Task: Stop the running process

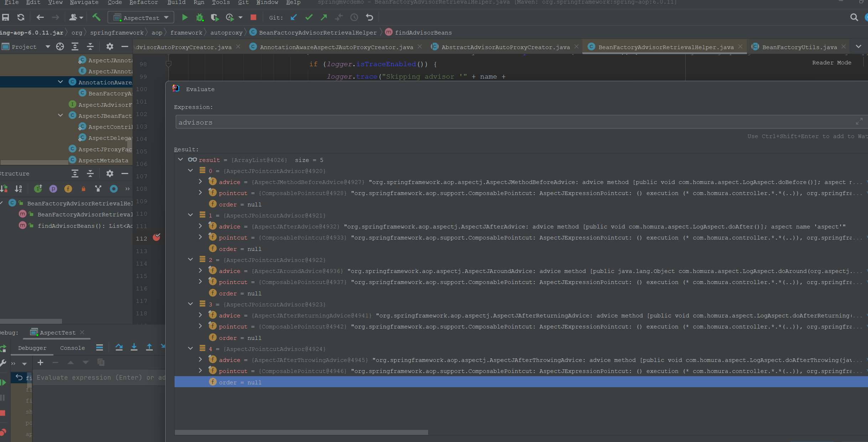Action: [253, 17]
